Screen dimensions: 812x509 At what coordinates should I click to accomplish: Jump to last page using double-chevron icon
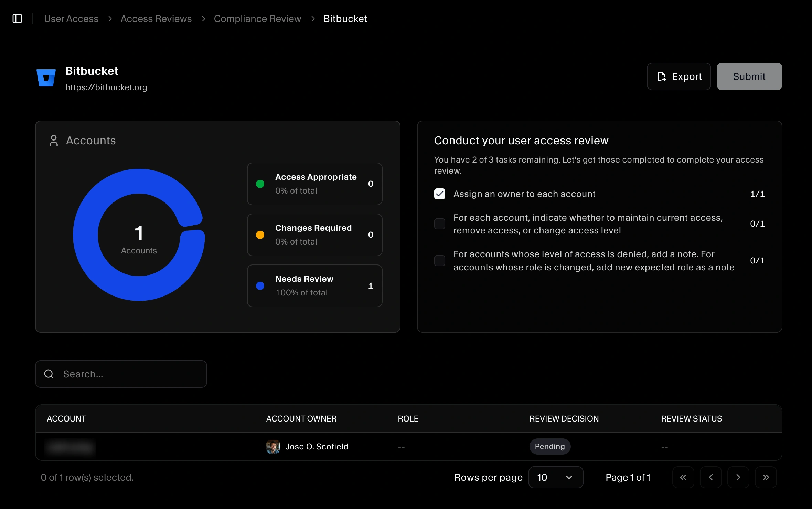click(766, 477)
